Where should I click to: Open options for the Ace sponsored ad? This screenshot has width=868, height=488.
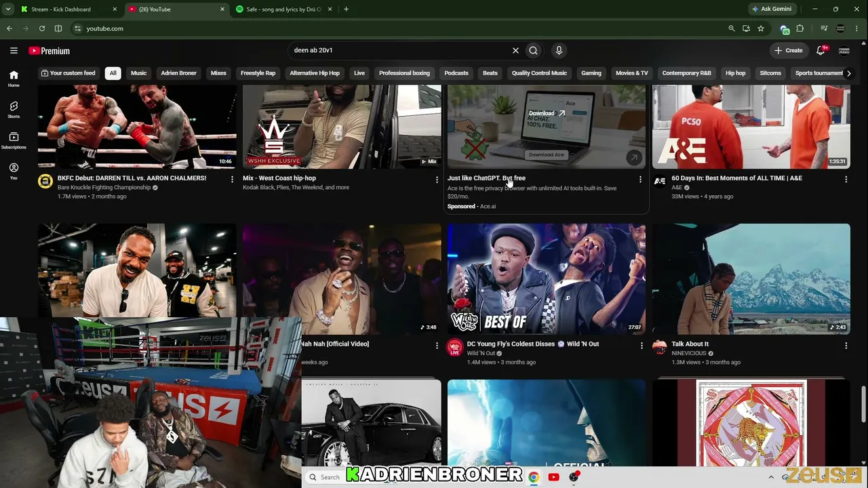click(640, 179)
